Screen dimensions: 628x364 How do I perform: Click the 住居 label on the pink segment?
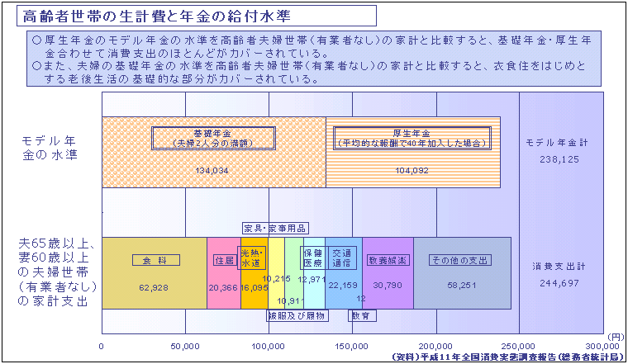[224, 260]
